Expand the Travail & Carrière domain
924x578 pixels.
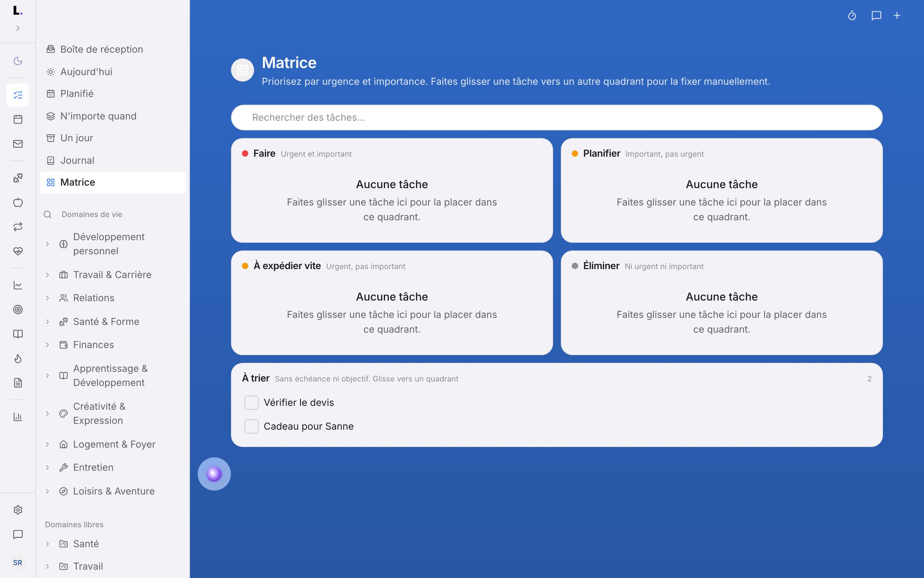coord(47,275)
